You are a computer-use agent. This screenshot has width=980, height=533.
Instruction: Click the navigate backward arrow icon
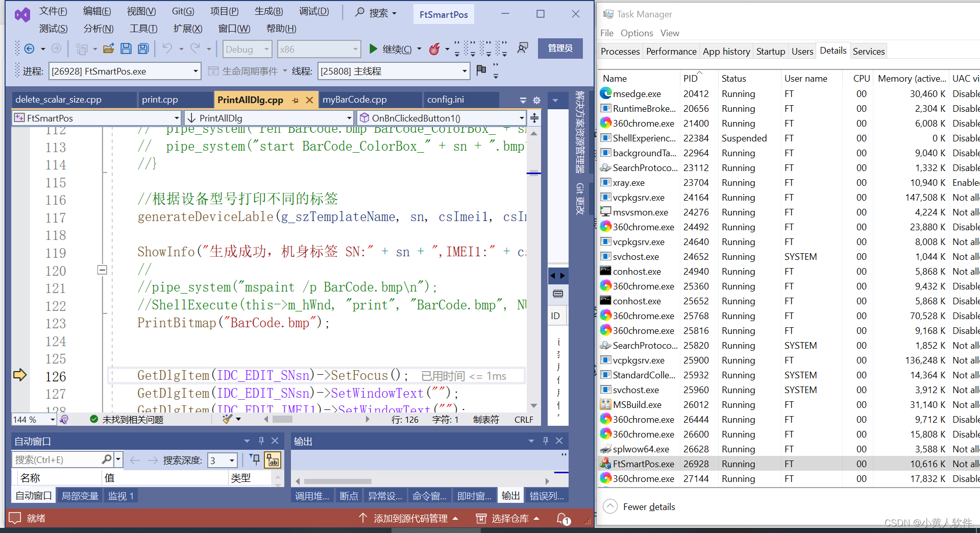[x=29, y=49]
